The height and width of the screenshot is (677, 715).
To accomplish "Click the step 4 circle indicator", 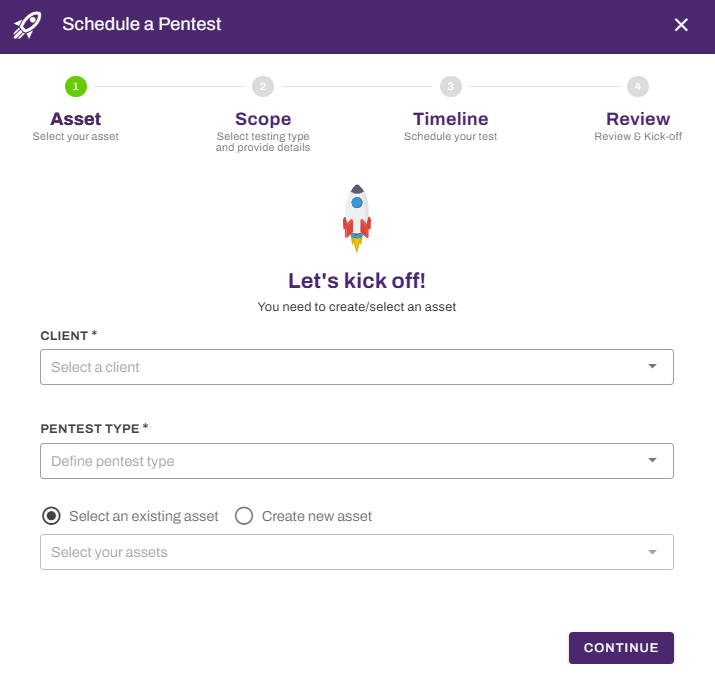I will click(638, 86).
